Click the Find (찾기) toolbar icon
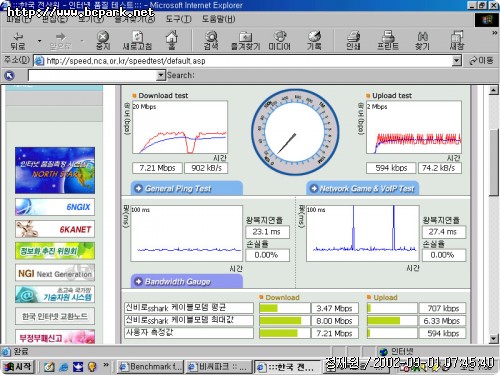Screen dimensions: 500x375 [422, 41]
